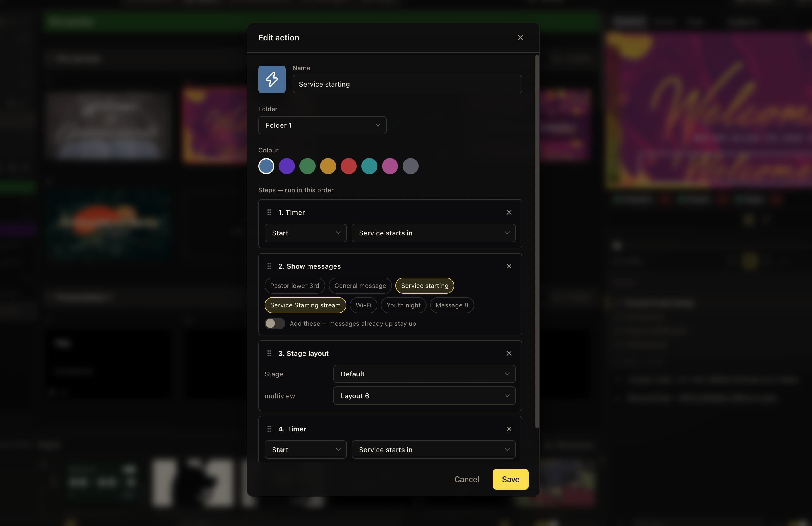Select the amber colour swatch
Viewport: 812px width, 526px height.
(328, 166)
